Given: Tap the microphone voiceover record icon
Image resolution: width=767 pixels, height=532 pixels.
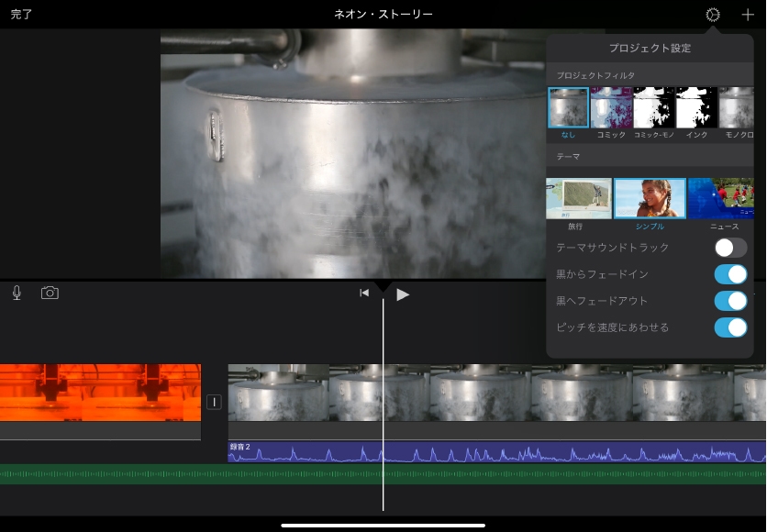Looking at the screenshot, I should [x=17, y=293].
